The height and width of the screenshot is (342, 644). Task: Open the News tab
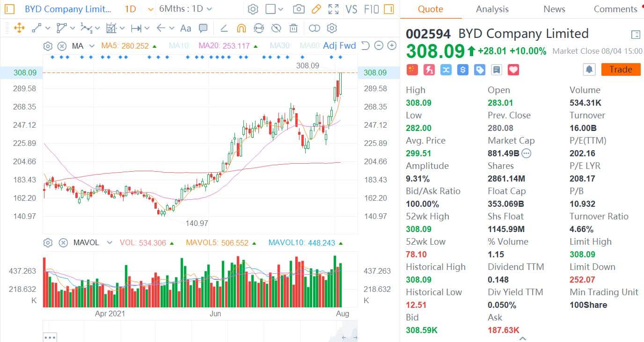(554, 9)
